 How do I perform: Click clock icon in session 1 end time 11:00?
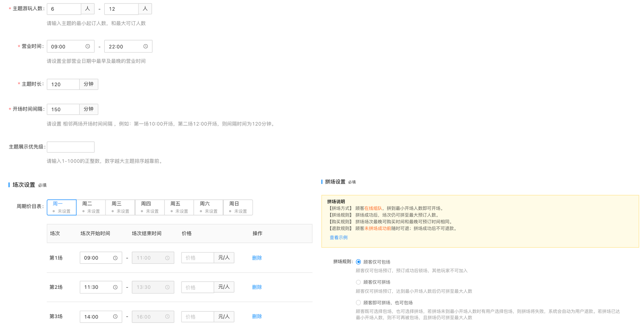pyautogui.click(x=167, y=258)
